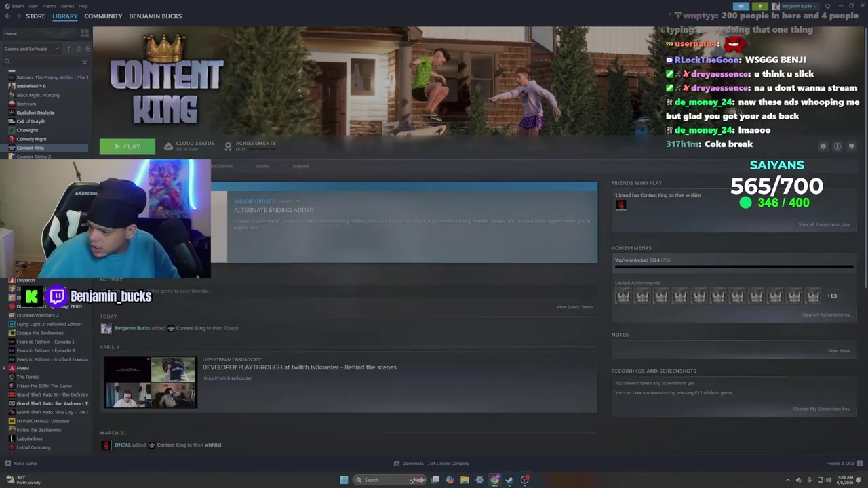Select Black Myth: Wukong in game list
The width and height of the screenshot is (868, 488).
38,95
